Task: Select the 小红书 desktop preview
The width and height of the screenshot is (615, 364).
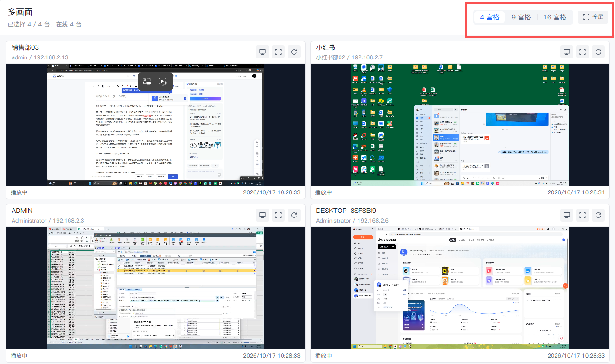Action: 460,125
